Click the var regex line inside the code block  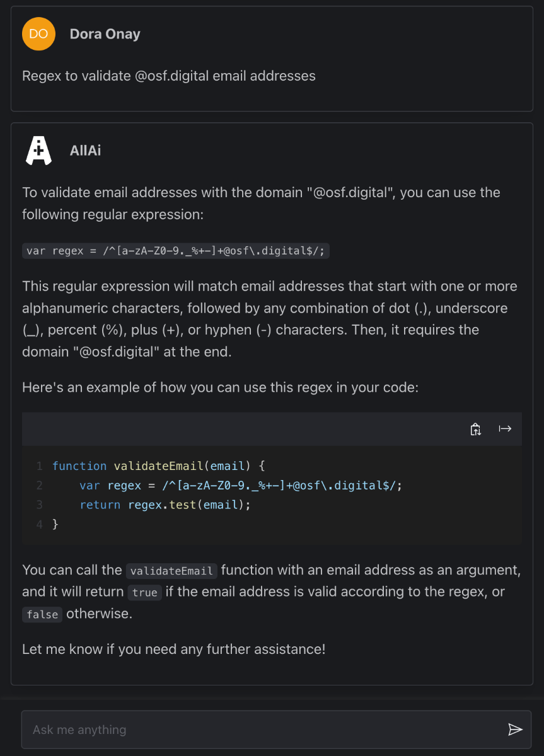pos(241,486)
